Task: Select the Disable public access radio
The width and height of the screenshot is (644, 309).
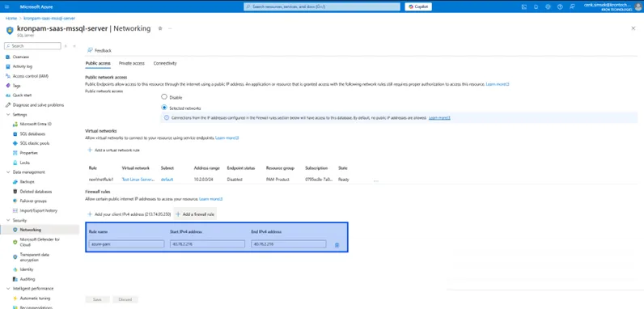Action: [x=164, y=97]
